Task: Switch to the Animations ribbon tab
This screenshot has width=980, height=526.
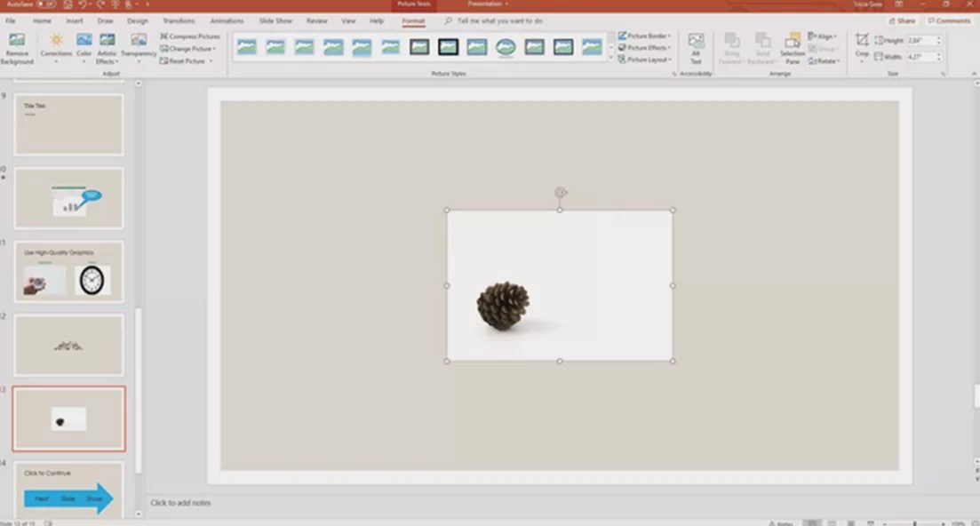Action: [227, 20]
